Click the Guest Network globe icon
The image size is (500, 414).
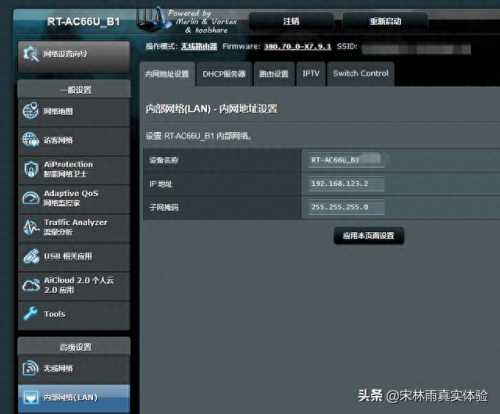31,140
